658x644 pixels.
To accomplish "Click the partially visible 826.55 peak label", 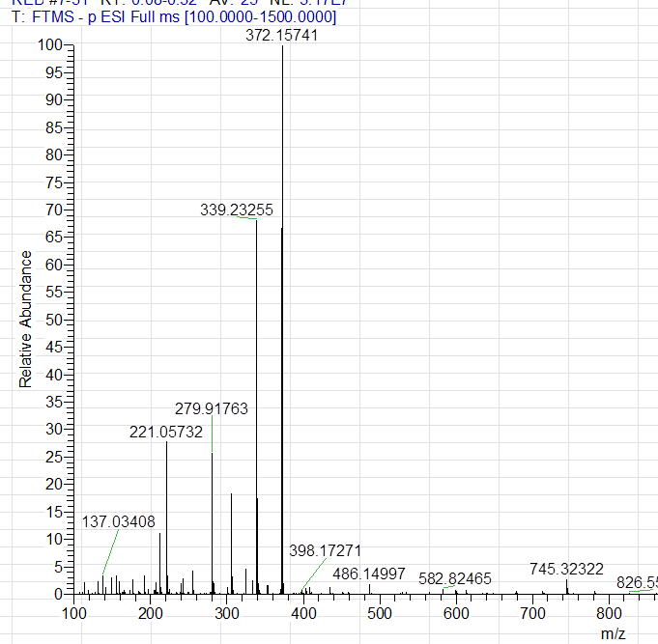I will [x=637, y=582].
